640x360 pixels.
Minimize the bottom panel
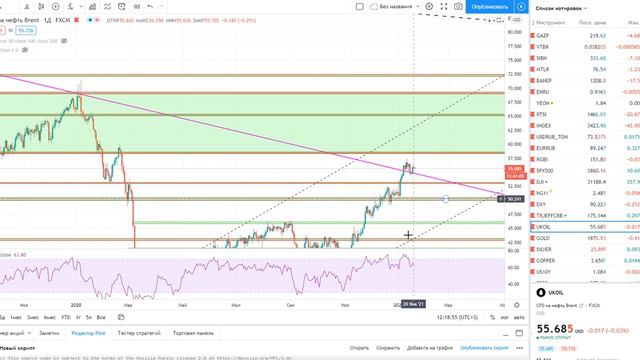[x=506, y=334]
